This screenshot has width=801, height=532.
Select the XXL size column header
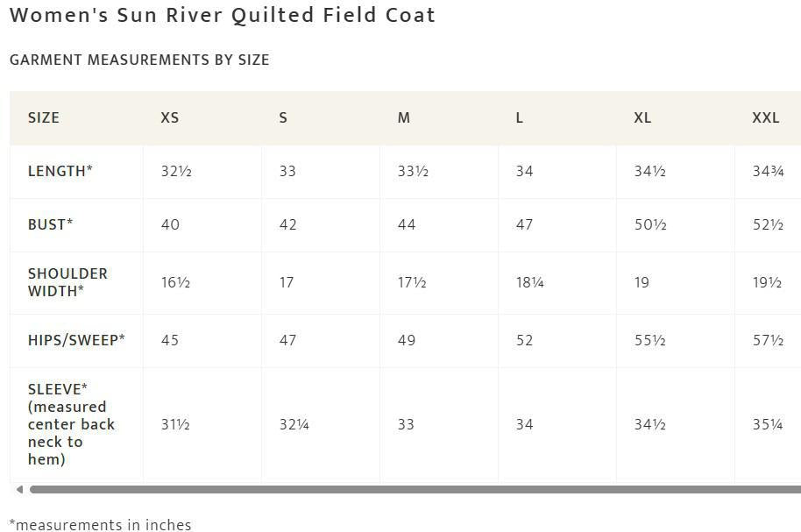click(765, 117)
